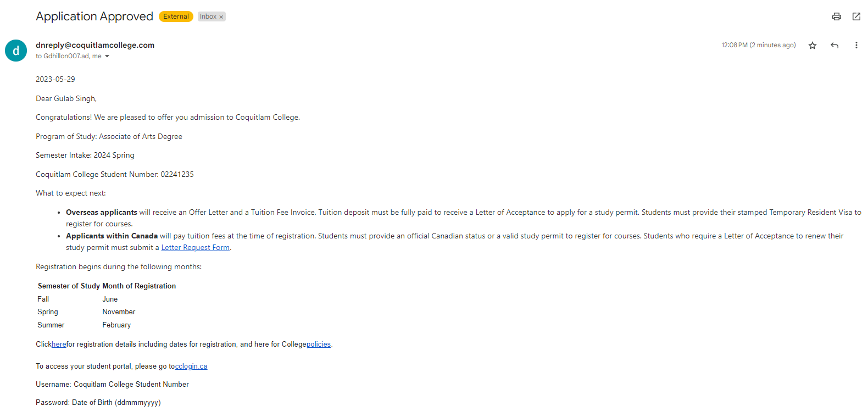
Task: Click sender address dnreply@coquitlamcollege.com
Action: 95,45
